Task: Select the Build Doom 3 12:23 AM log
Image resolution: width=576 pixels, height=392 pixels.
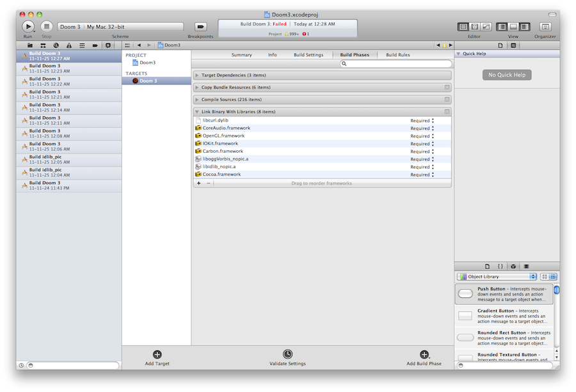Action: coord(68,68)
